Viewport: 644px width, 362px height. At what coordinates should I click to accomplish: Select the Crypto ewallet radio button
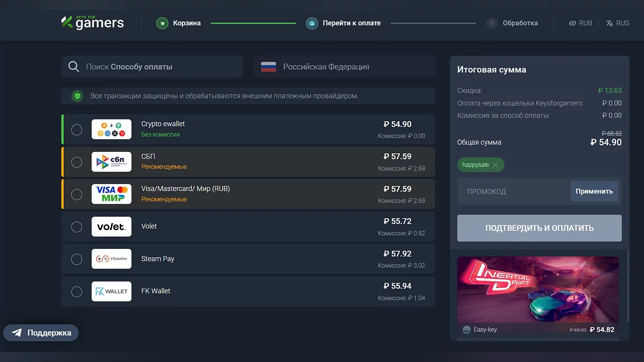tap(77, 129)
